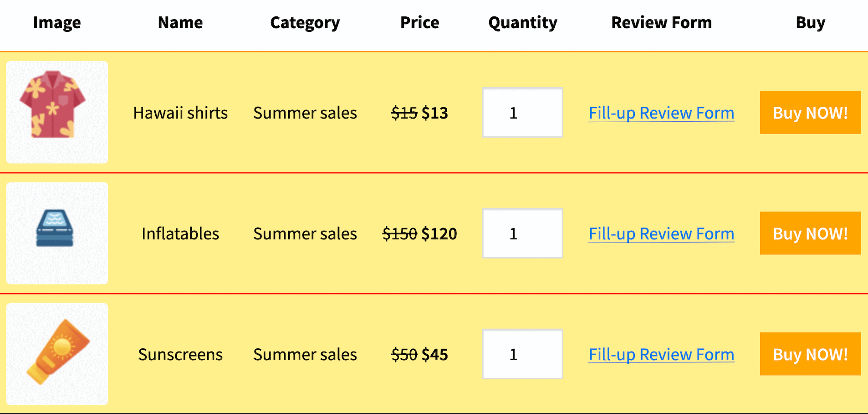Select the quantity field for Hawaii shirts
The height and width of the screenshot is (414, 868).
click(522, 113)
